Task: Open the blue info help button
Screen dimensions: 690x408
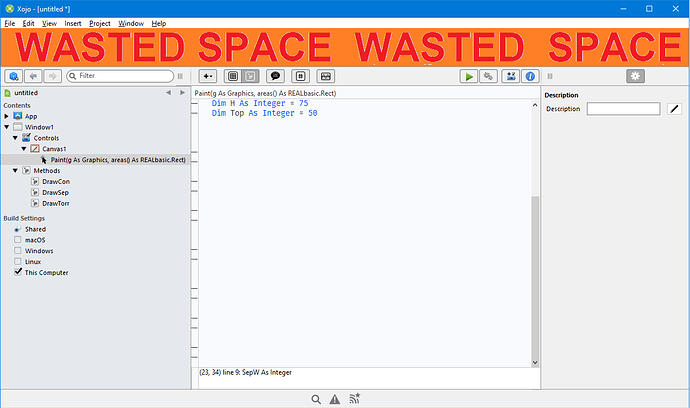Action: (530, 76)
